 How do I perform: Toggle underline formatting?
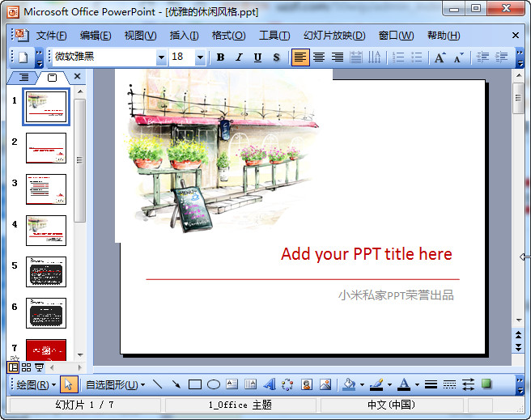[x=257, y=57]
